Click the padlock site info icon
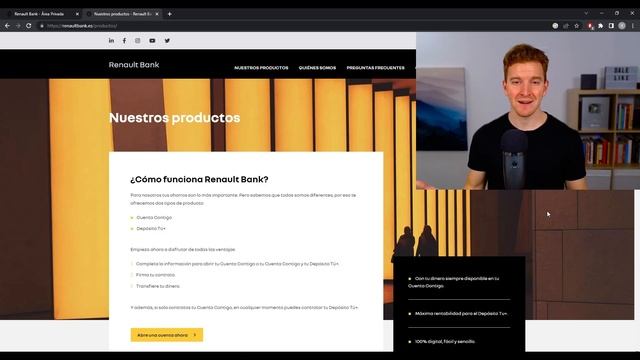Image resolution: width=640 pixels, height=360 pixels. point(42,26)
